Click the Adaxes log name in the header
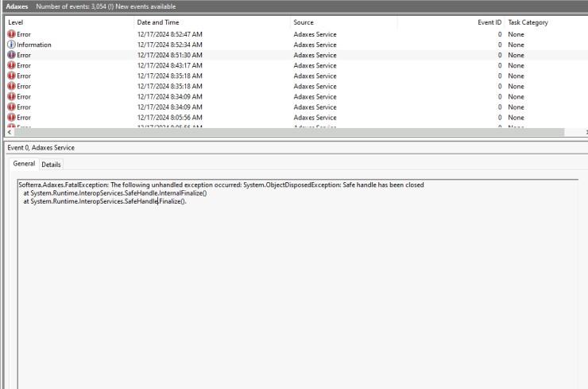Viewport: 588px width, 389px height. click(x=17, y=6)
